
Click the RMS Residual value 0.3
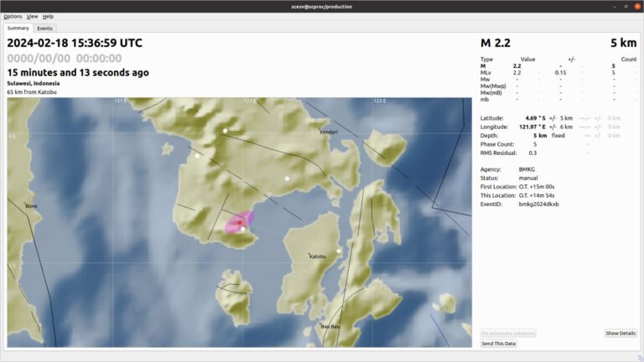[532, 153]
